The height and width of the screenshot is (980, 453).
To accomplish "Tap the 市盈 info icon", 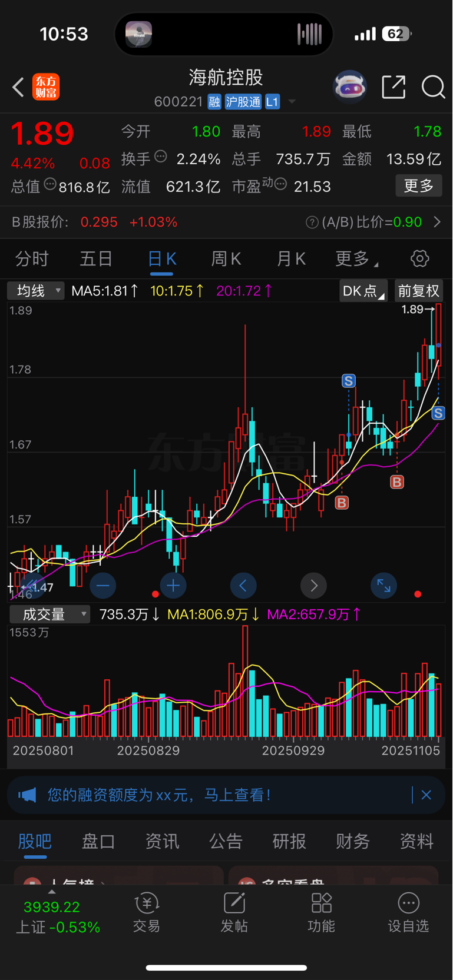I will pyautogui.click(x=281, y=184).
